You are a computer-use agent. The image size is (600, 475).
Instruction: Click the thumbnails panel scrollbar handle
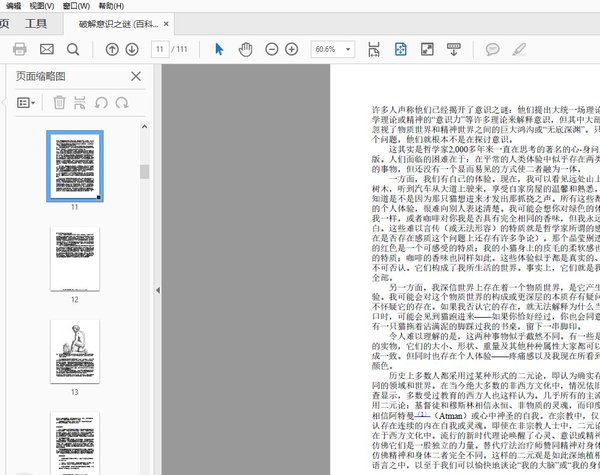coord(144,171)
